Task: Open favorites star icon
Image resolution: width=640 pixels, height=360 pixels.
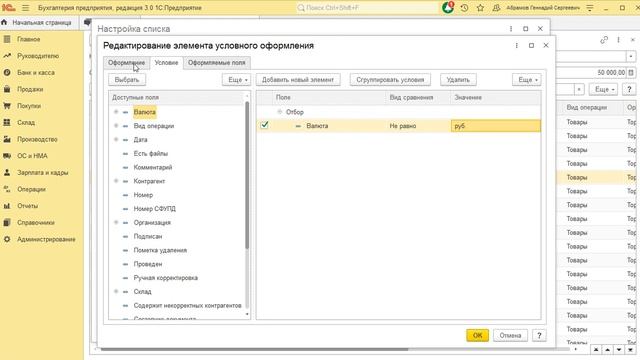Action: (480, 8)
